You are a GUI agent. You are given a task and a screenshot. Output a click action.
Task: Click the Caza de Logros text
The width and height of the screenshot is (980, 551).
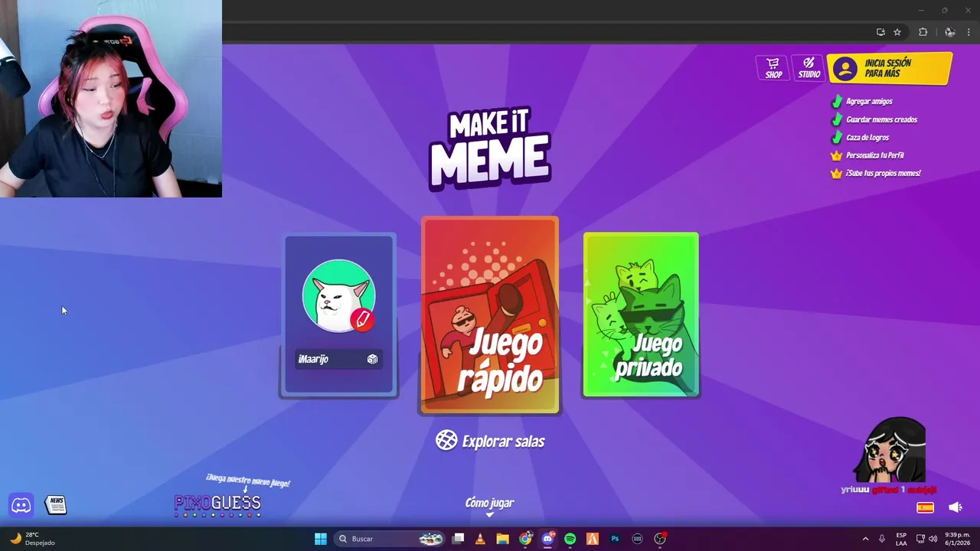click(x=867, y=138)
